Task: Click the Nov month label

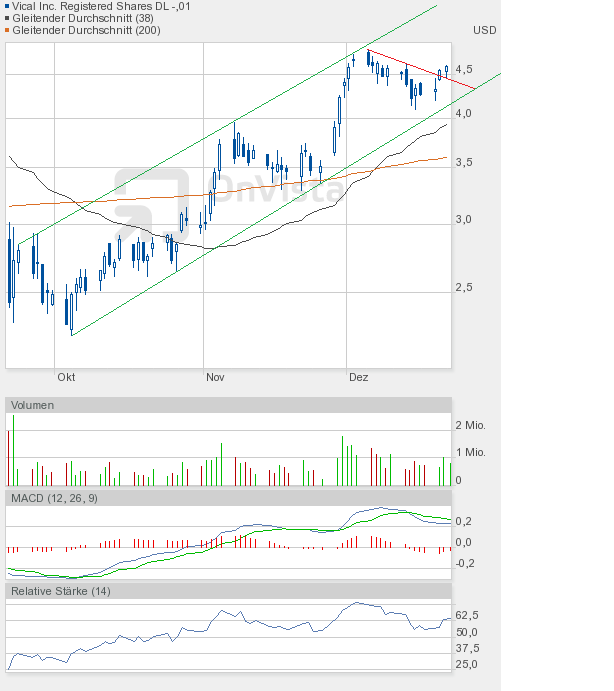Action: point(215,377)
